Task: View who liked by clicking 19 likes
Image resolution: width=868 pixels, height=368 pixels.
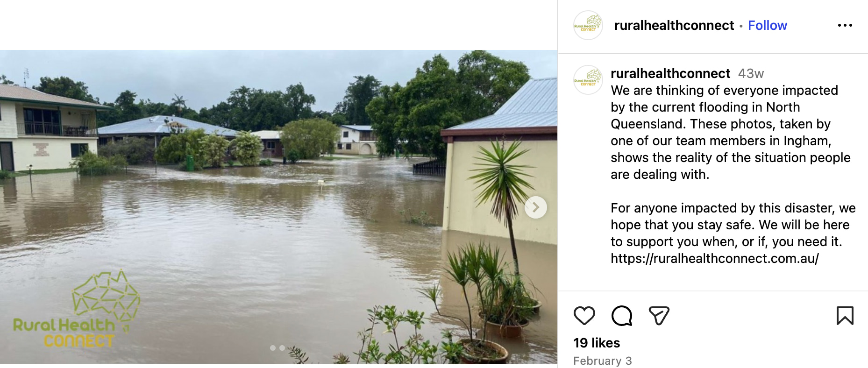Action: coord(597,343)
